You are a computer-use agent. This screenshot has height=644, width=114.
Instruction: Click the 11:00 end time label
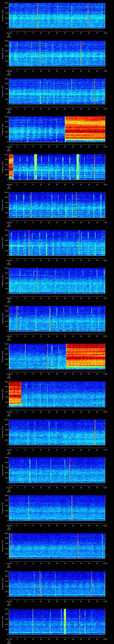click(105, 374)
